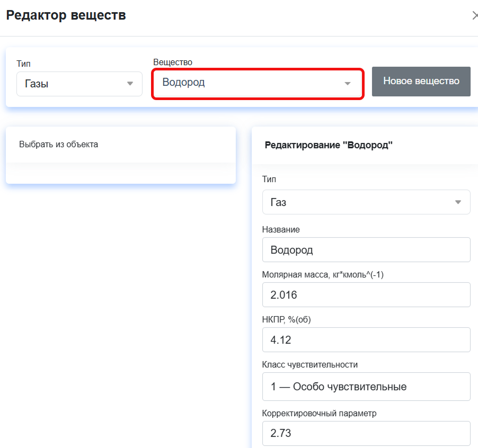
Task: Click the НКПР, %(об) label
Action: (x=286, y=320)
